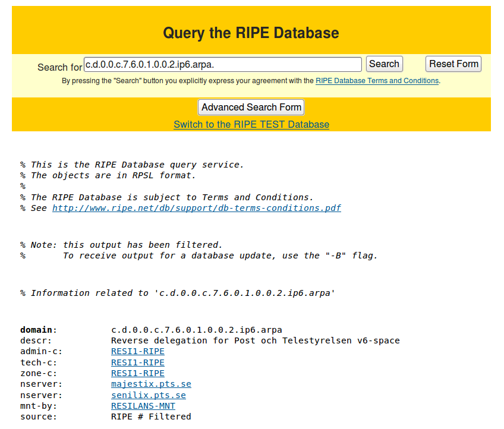
Task: Click the bold 'domain:' attribute label
Action: coord(38,330)
